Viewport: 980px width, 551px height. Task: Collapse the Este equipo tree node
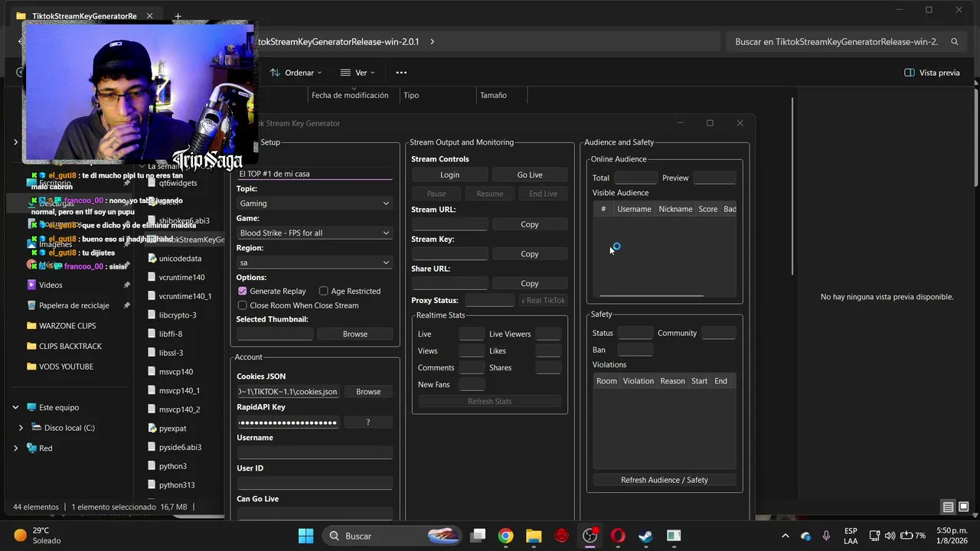(15, 407)
